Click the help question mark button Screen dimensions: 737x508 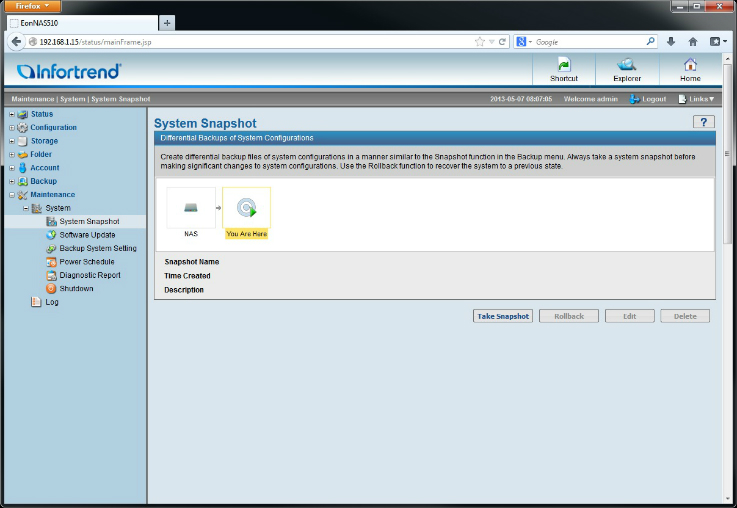(x=704, y=122)
